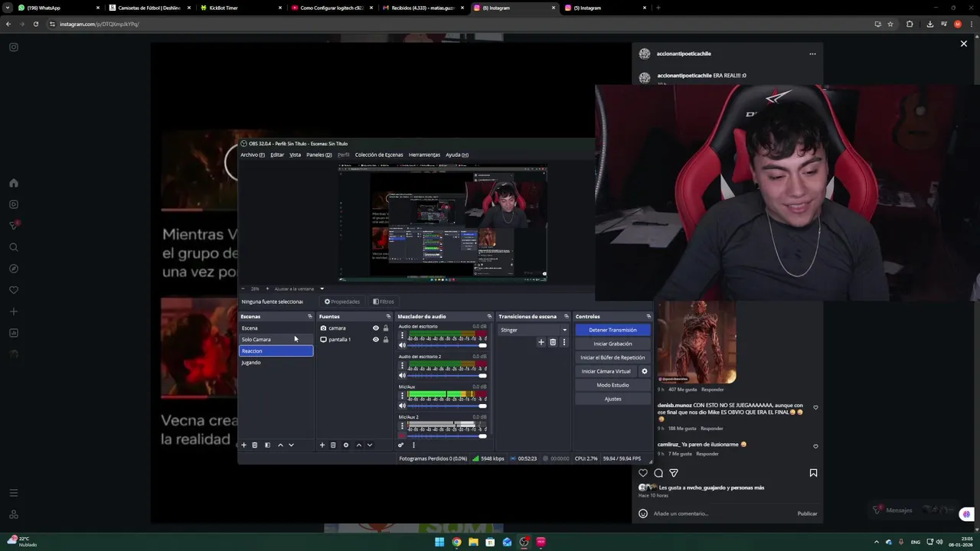The height and width of the screenshot is (551, 980).
Task: Open OBS Vista menu
Action: click(295, 155)
